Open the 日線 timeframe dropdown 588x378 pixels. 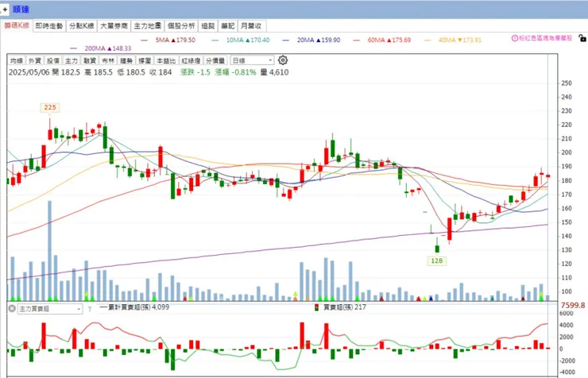[252, 60]
